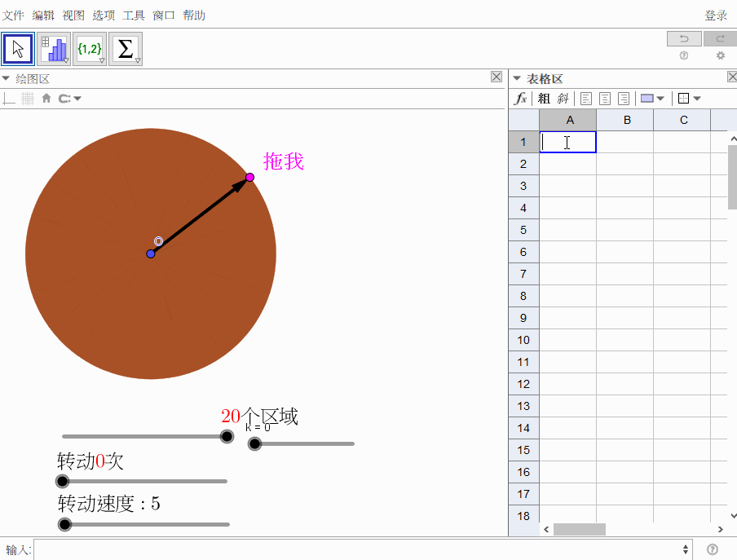Click the horizontal scrollbar thumb in spreadsheet
Screen dimensions: 737x560
point(580,530)
